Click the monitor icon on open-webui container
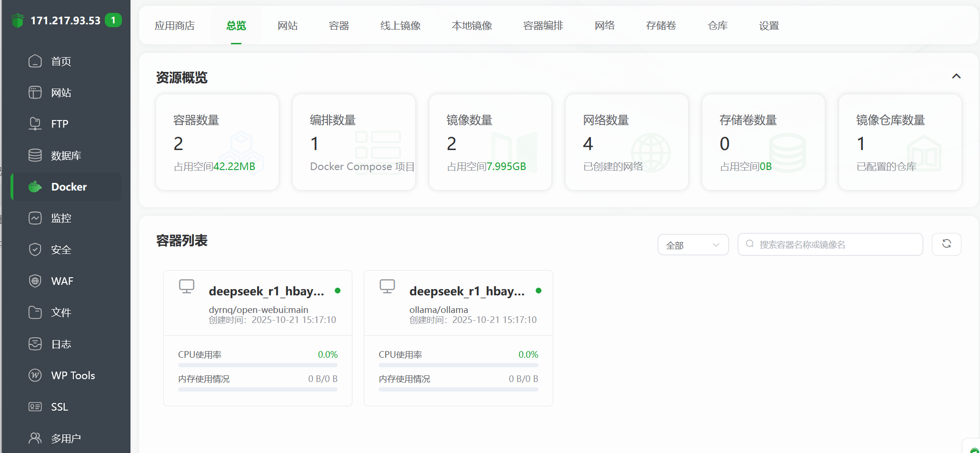Screen dimensions: 980x453 click(x=187, y=286)
